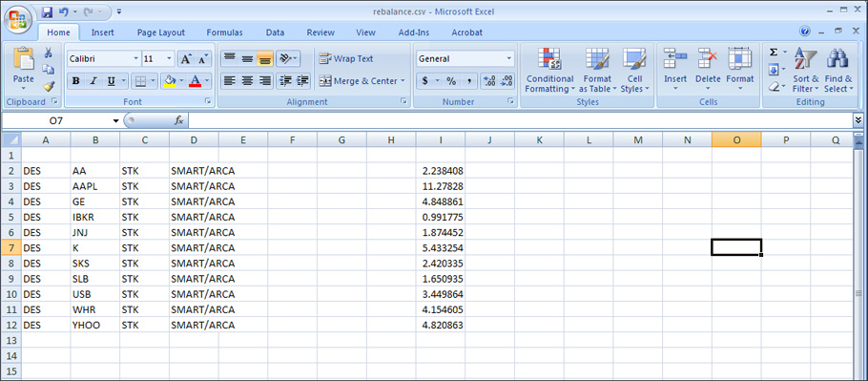Toggle right text alignment
The height and width of the screenshot is (381, 868).
click(x=264, y=81)
